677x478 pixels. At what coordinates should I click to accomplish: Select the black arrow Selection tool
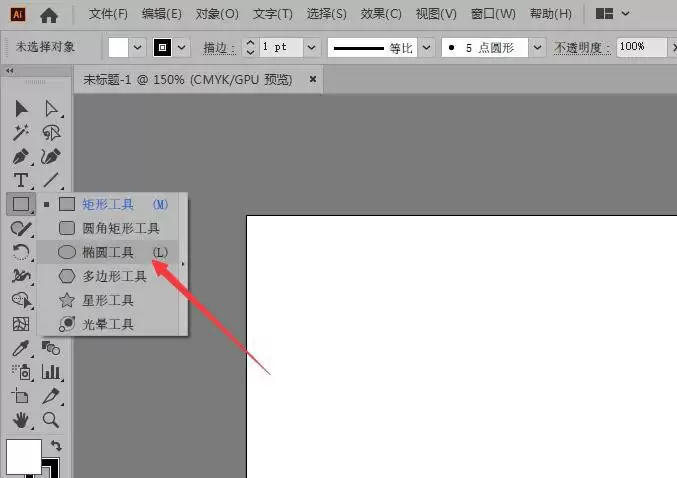point(21,108)
